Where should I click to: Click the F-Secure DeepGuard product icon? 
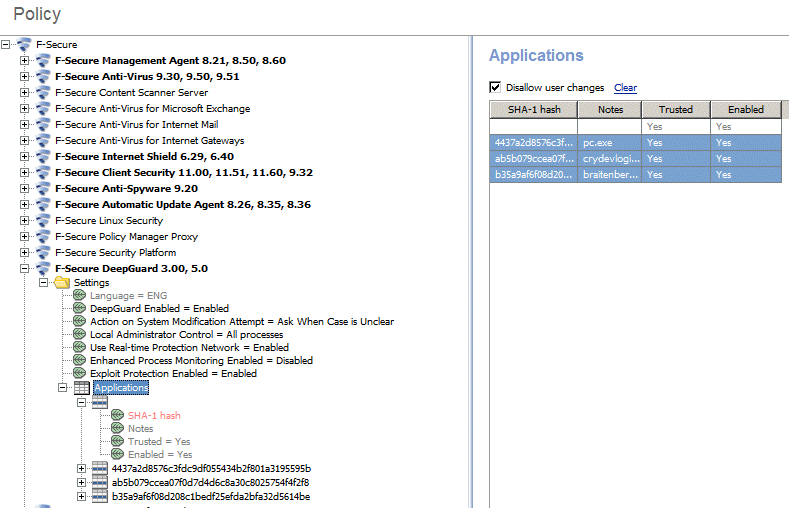coord(43,269)
